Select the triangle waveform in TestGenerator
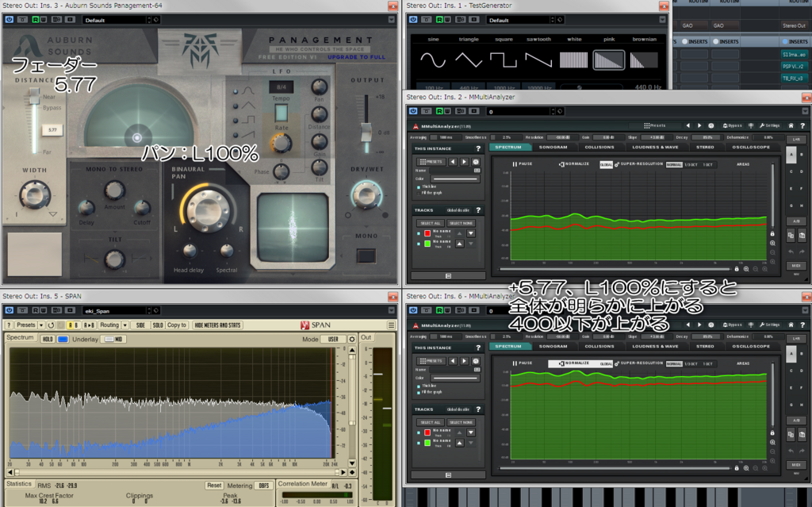 pyautogui.click(x=469, y=60)
